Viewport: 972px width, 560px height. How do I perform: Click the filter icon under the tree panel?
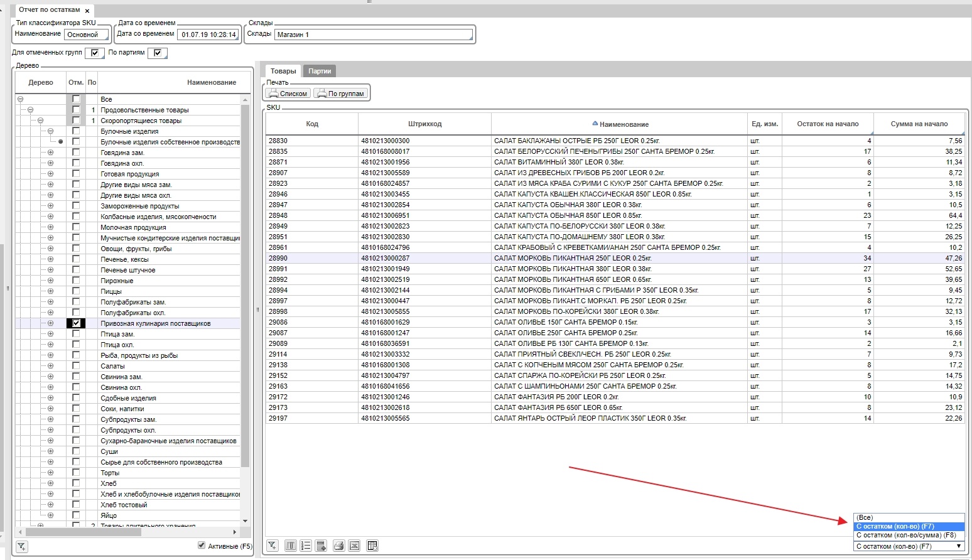point(21,546)
